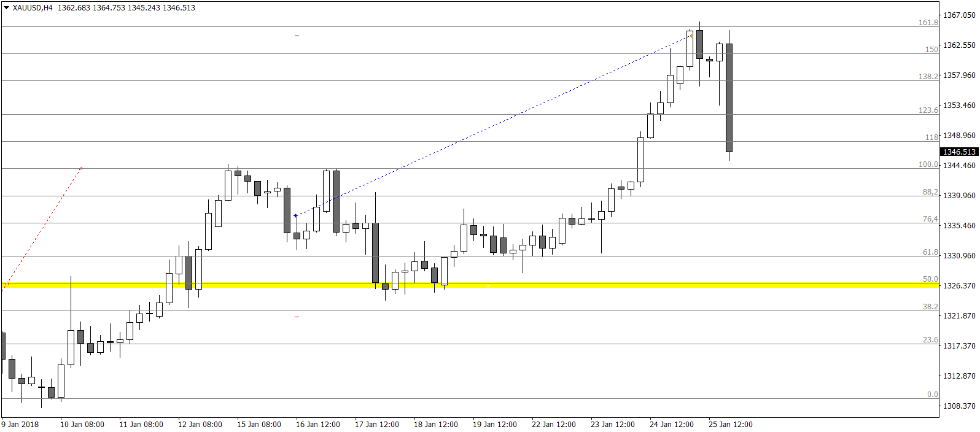Click the Fibonacci 61.8 level label

930,252
